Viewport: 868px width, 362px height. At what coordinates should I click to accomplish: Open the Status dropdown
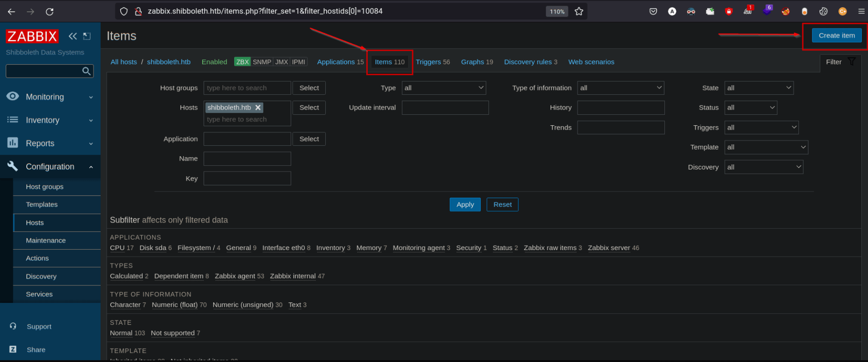(x=751, y=108)
